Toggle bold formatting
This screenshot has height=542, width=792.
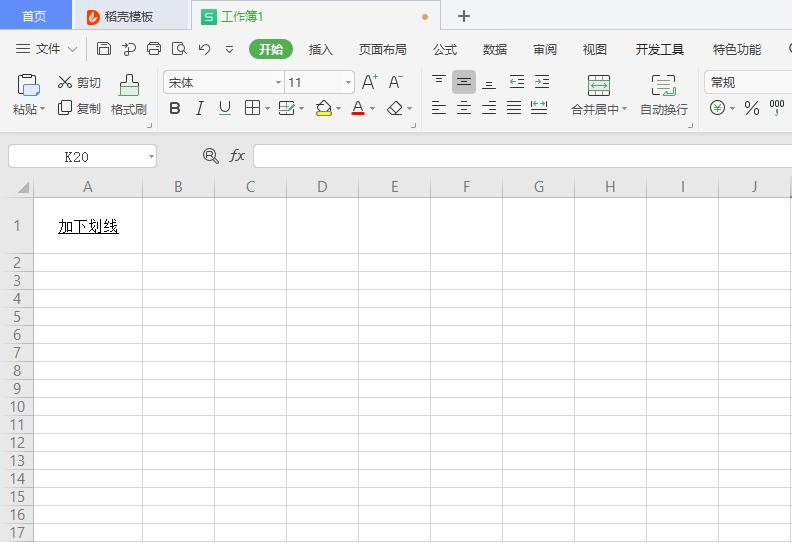pyautogui.click(x=175, y=108)
